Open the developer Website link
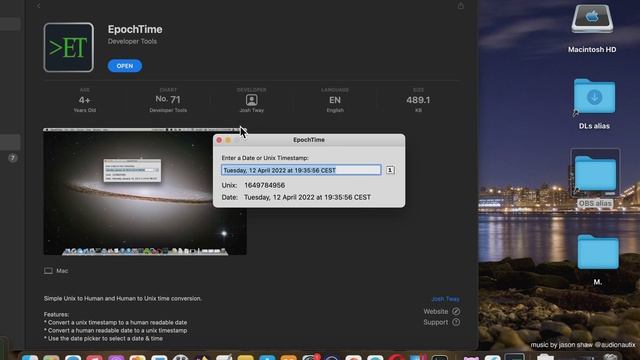 click(x=442, y=311)
